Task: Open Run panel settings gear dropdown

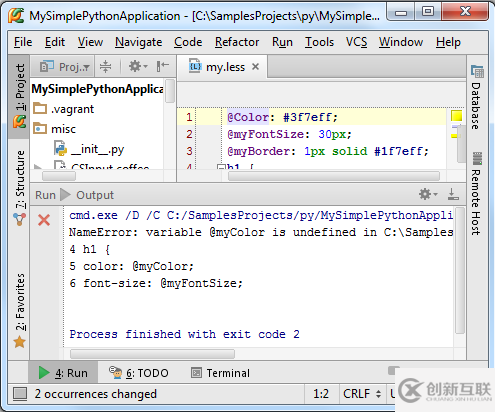Action: (x=428, y=194)
